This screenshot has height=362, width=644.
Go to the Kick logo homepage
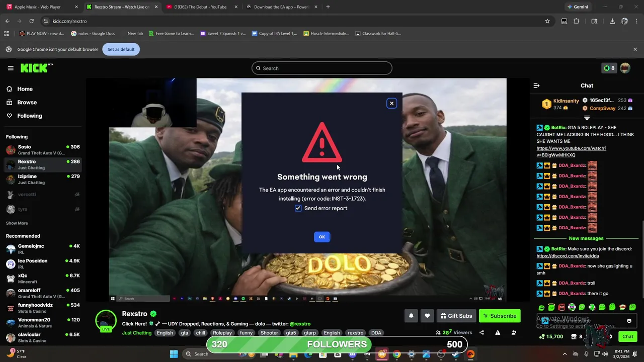point(37,68)
